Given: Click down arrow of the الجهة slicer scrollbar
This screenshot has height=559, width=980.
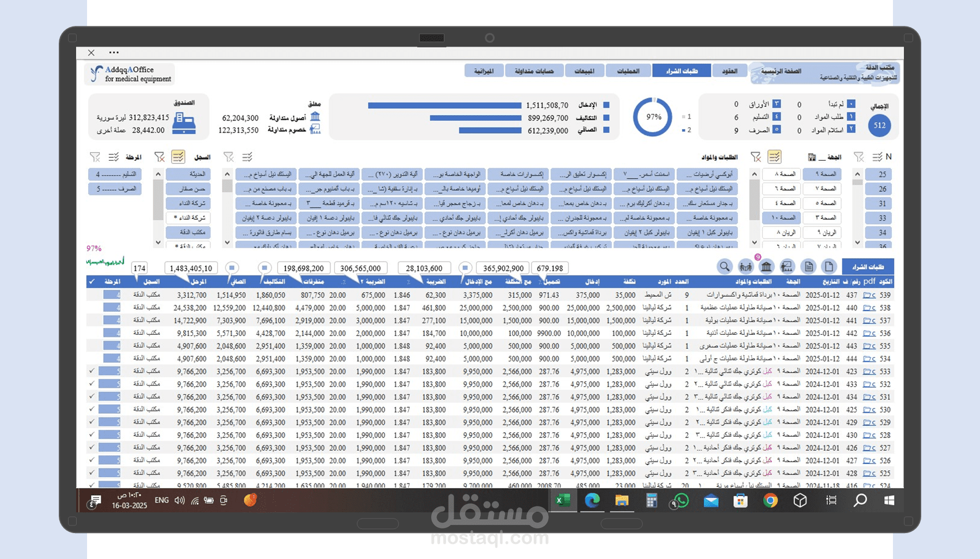Looking at the screenshot, I should pos(754,243).
